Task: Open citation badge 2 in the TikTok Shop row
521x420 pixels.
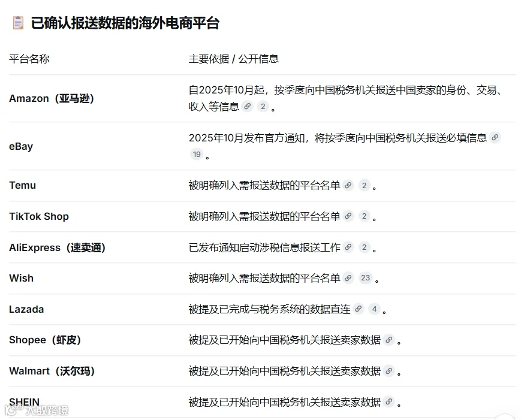Action: pos(364,216)
